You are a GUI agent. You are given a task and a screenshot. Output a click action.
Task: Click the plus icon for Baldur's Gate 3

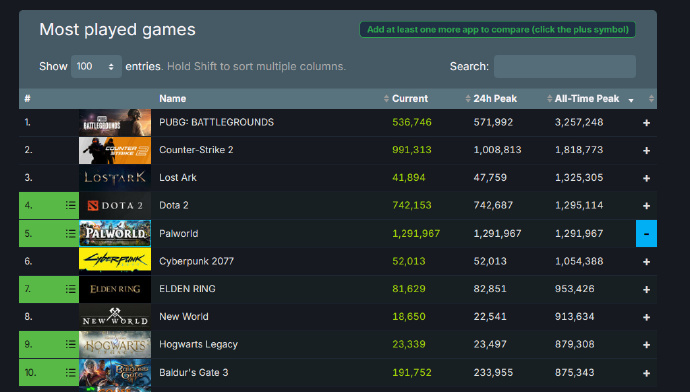(646, 373)
